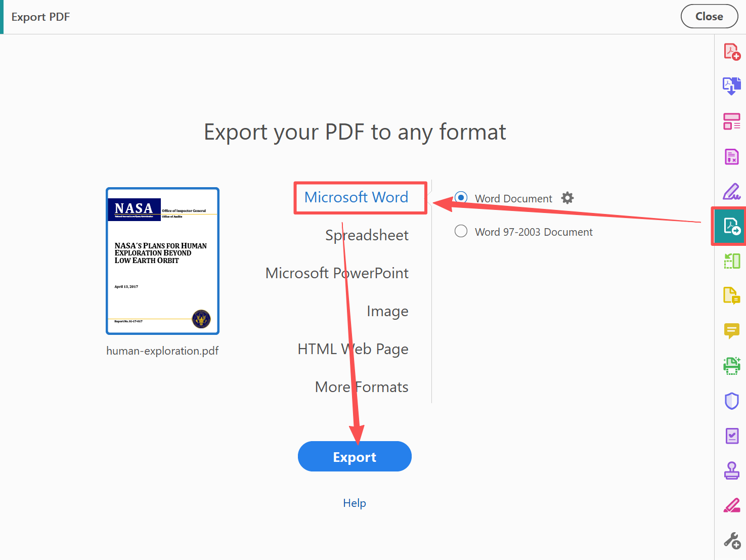Select the Word Document radio button
The height and width of the screenshot is (560, 746).
click(461, 198)
